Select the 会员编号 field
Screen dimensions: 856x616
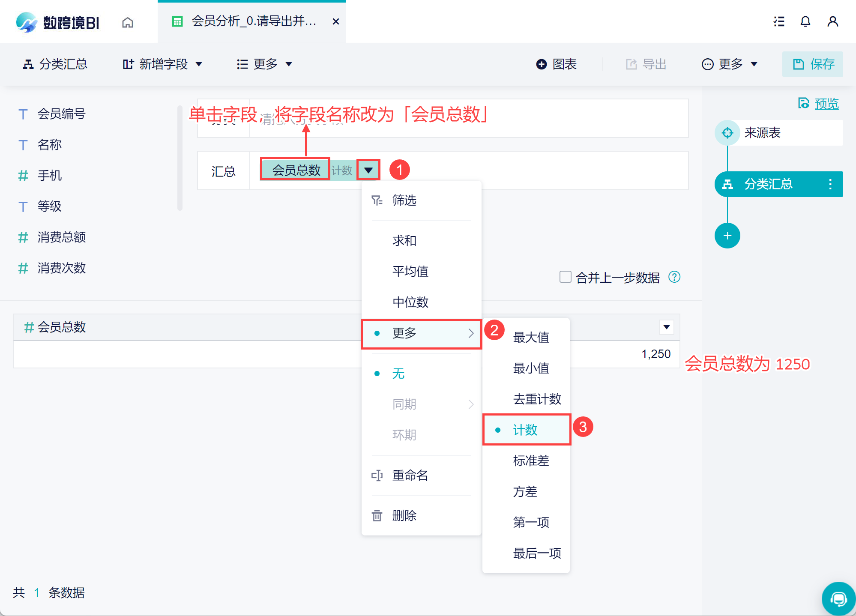click(52, 114)
